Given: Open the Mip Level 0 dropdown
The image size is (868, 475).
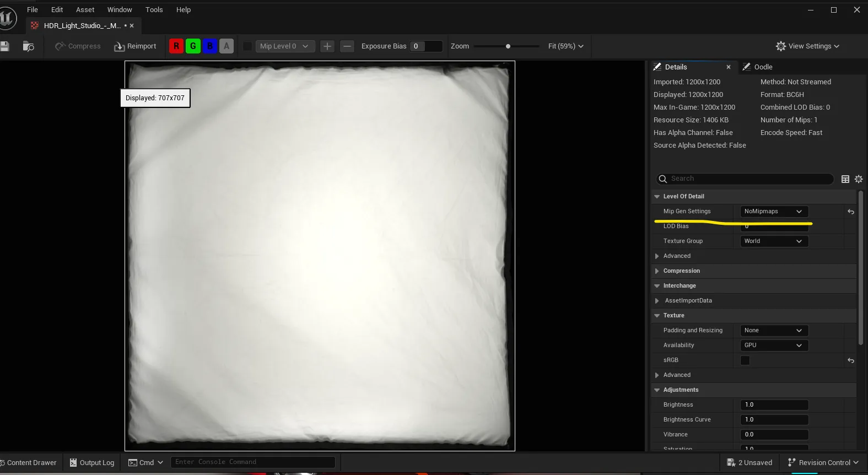Looking at the screenshot, I should [x=285, y=46].
